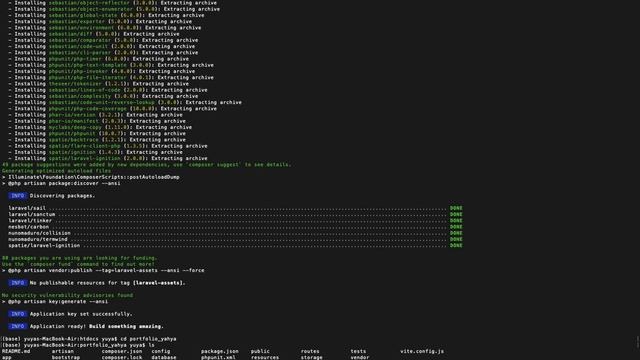640x360 pixels.
Task: Click the phar-io/manifest package name
Action: [x=73, y=121]
